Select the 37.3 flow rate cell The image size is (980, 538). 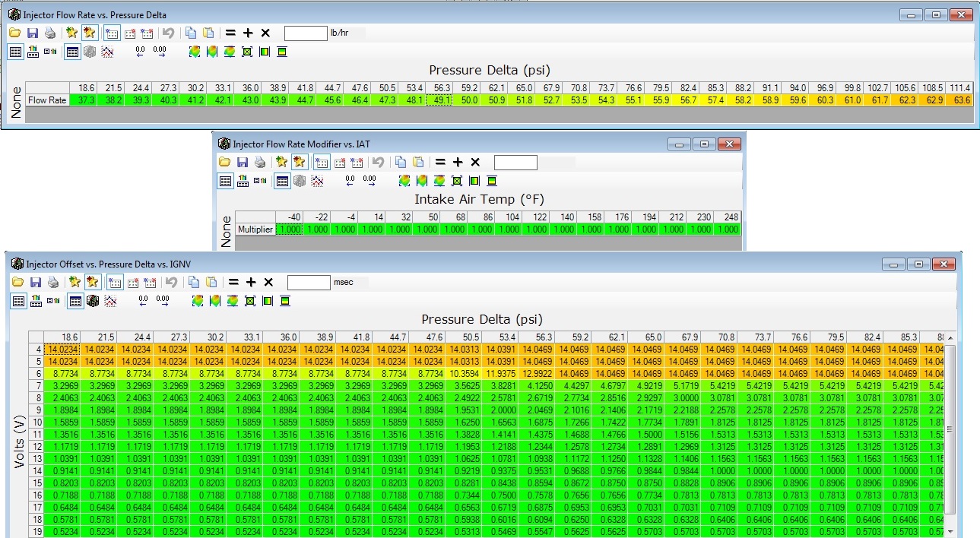(x=83, y=100)
